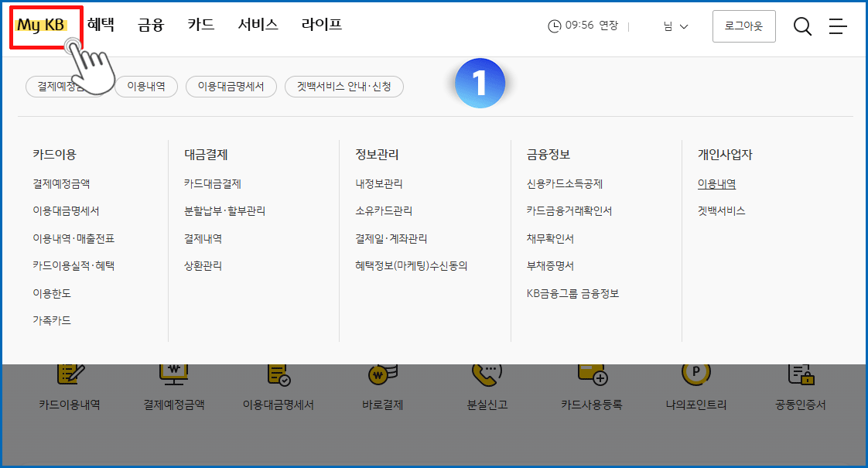Open 카드대금결제 link
The width and height of the screenshot is (868, 468).
click(213, 184)
